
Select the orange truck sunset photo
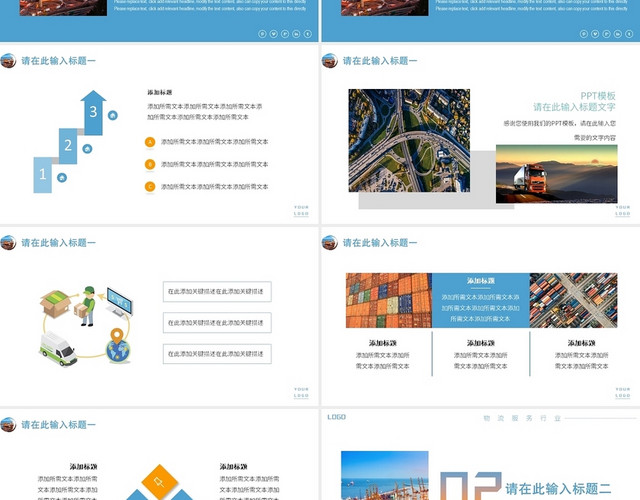click(557, 174)
